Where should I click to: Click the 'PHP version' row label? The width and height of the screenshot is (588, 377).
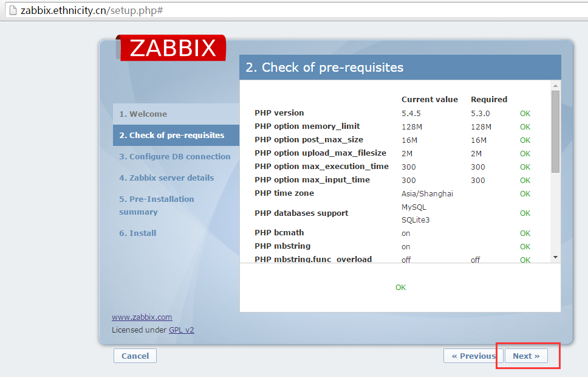coord(279,113)
